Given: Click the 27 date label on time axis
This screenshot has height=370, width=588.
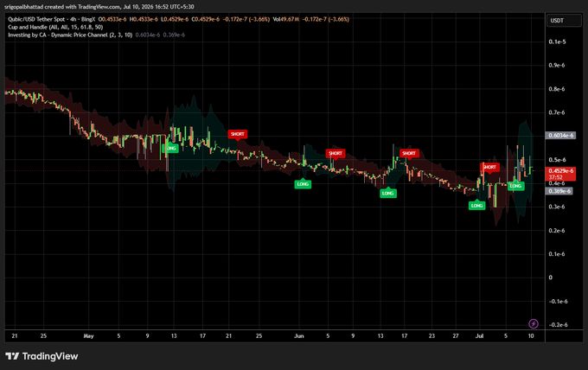Looking at the screenshot, I should tap(455, 336).
